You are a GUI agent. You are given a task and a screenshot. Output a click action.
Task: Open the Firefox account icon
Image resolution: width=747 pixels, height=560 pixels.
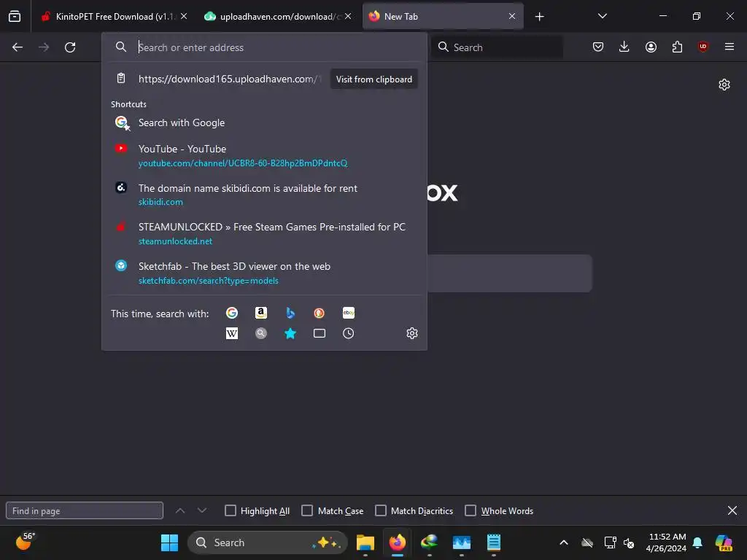pyautogui.click(x=651, y=47)
